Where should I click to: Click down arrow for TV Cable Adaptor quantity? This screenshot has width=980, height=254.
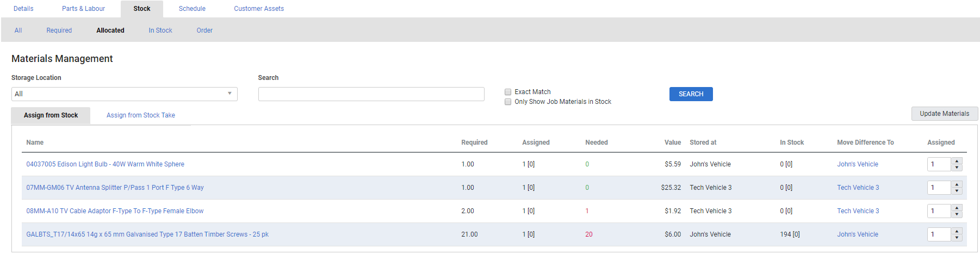click(957, 214)
